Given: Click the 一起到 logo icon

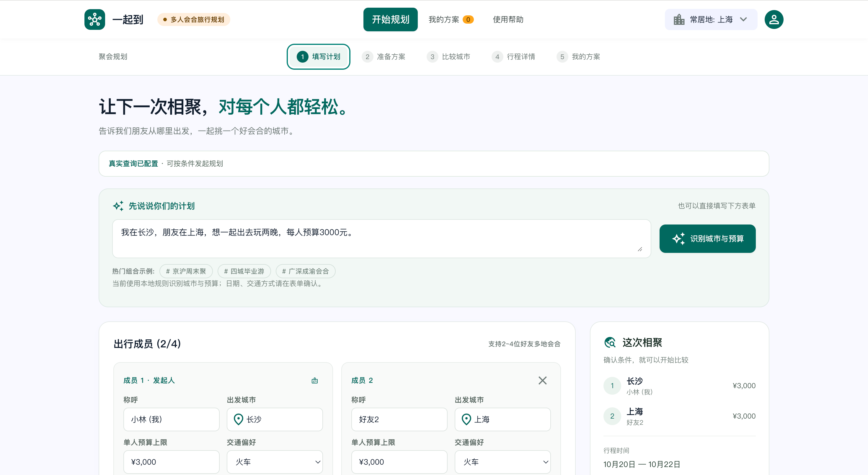Looking at the screenshot, I should pos(95,19).
